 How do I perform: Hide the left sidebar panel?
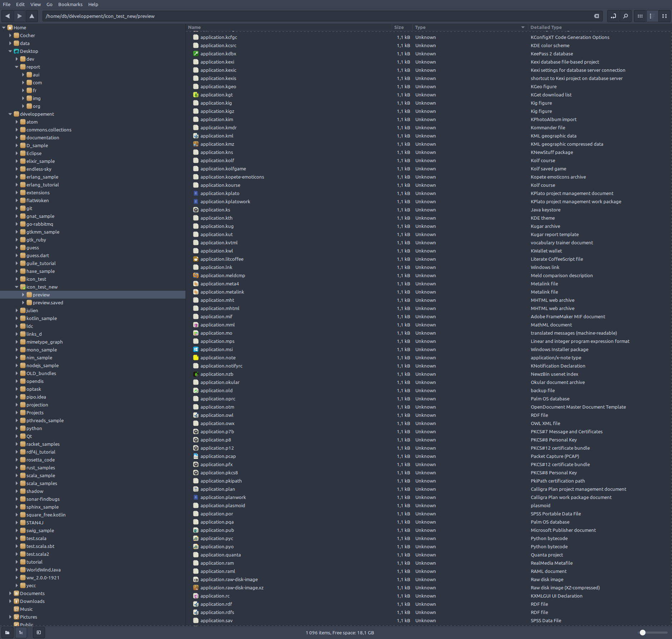[x=38, y=632]
